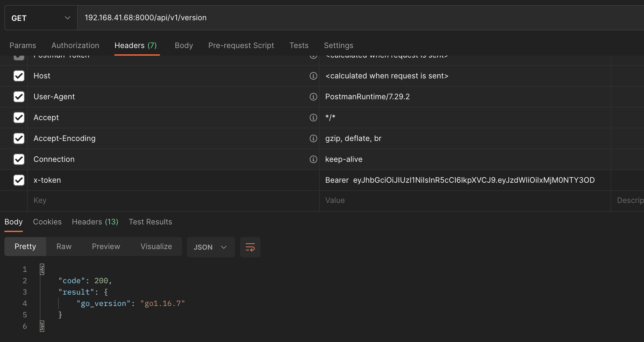The image size is (644, 342).
Task: Click info icon beside Connection header
Action: (313, 159)
